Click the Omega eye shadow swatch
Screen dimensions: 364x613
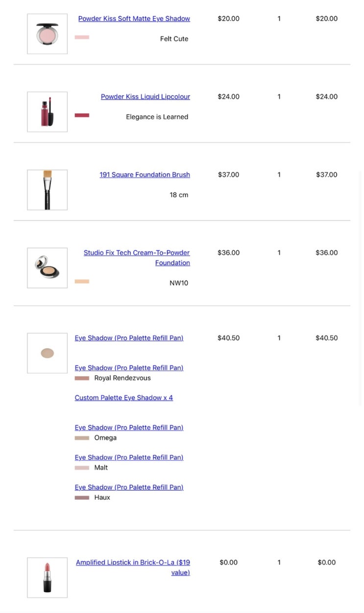[x=82, y=438]
